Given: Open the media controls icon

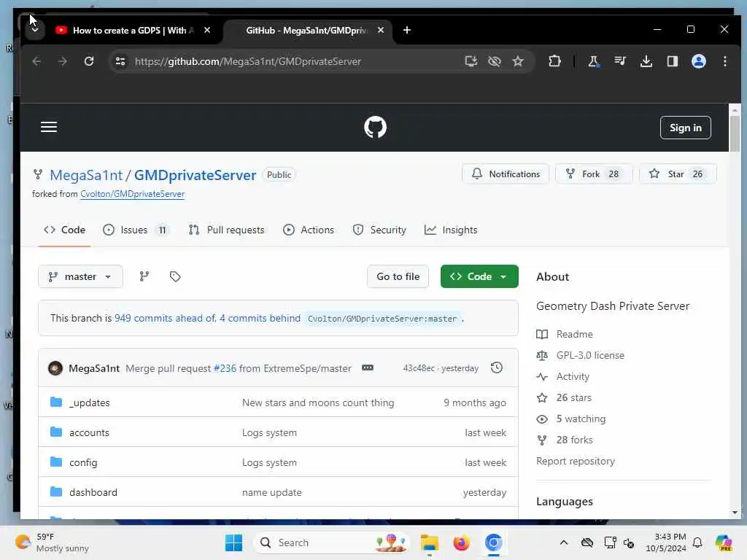Looking at the screenshot, I should point(620,61).
